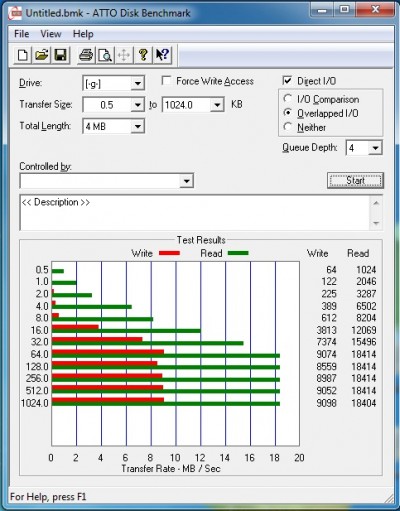This screenshot has width=400, height=511.
Task: Click the 'For Help, press F1' status text
Action: coord(48,497)
